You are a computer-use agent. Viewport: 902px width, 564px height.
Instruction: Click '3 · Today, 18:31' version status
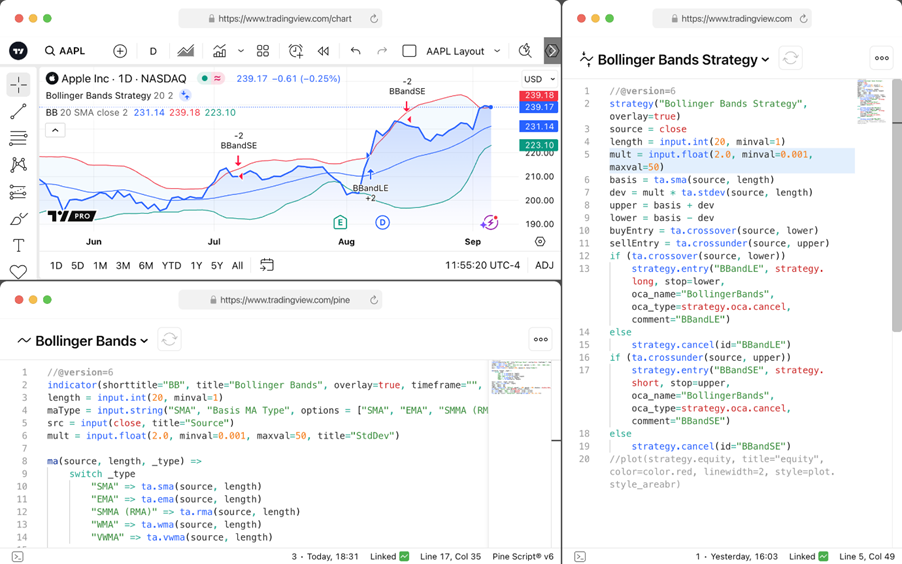(325, 557)
